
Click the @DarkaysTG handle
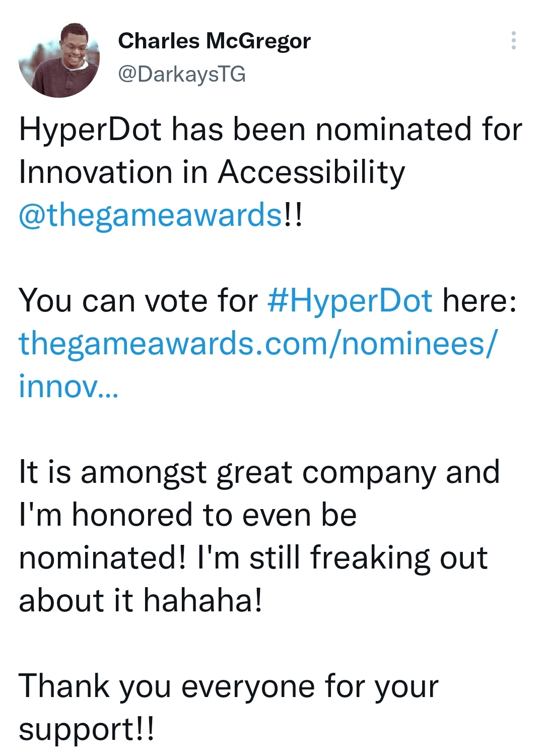(x=182, y=74)
